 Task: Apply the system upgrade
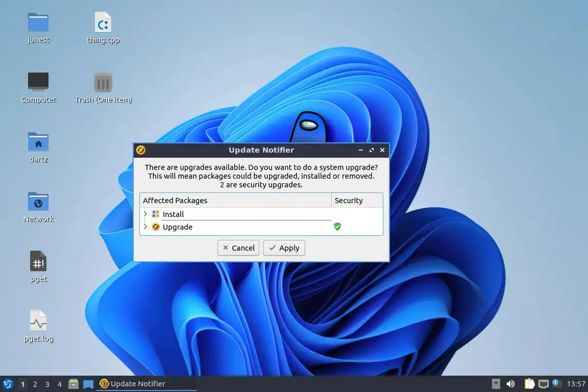284,248
